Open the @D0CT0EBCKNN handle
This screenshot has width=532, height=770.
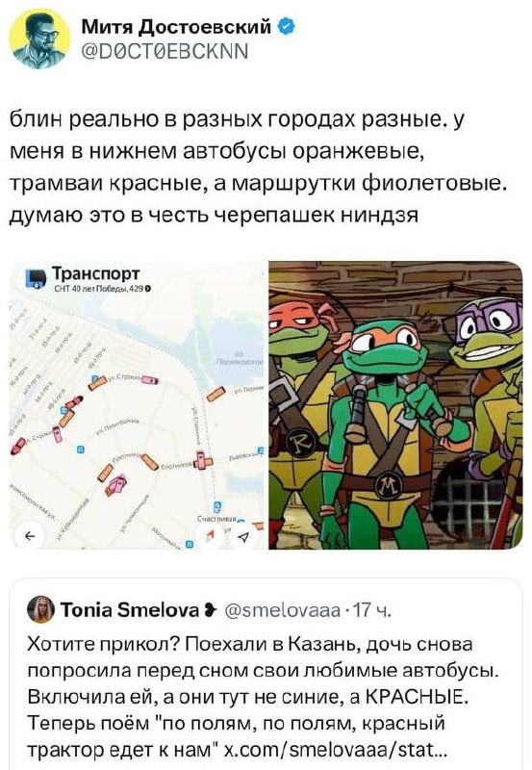coord(165,51)
